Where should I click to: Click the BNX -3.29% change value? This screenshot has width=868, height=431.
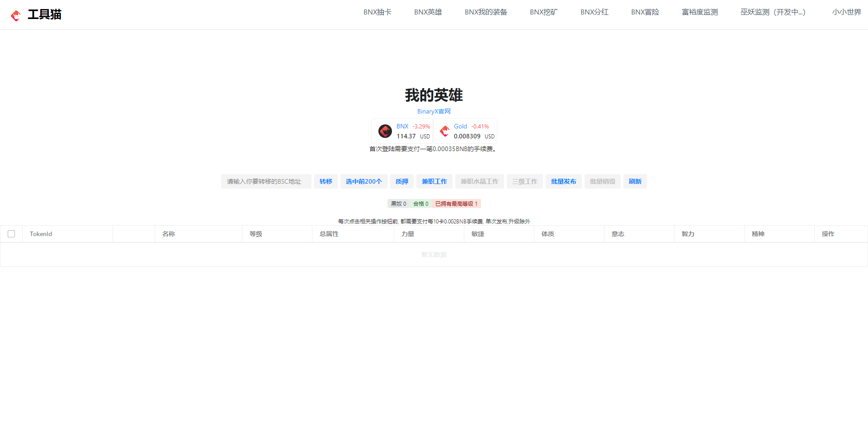tap(421, 127)
